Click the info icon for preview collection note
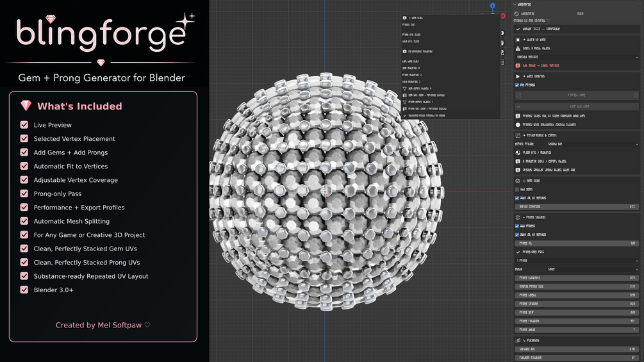644x362 pixels. (x=518, y=116)
